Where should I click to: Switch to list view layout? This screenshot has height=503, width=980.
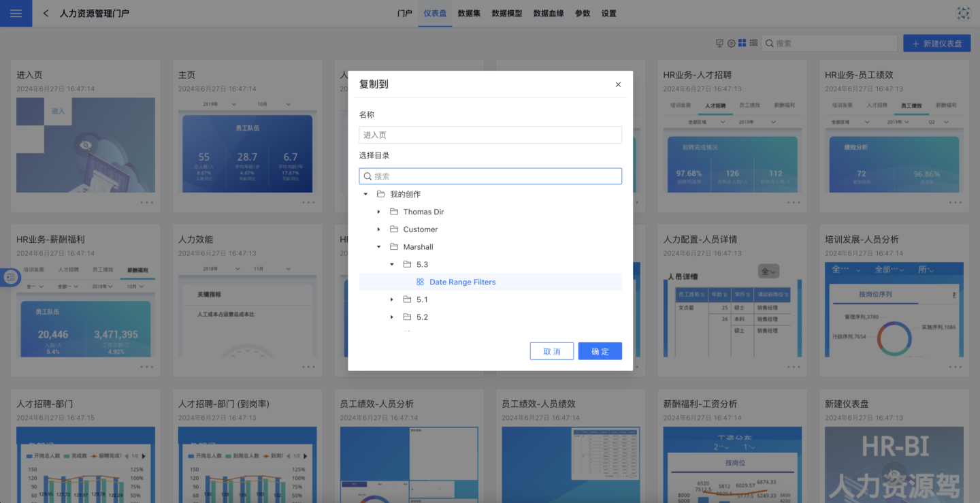(x=753, y=43)
